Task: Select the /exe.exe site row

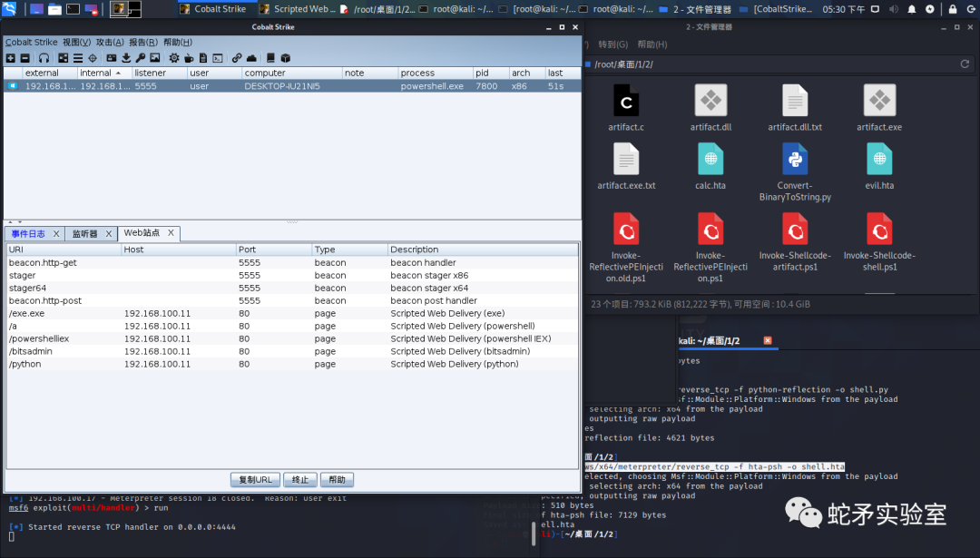Action: tap(292, 314)
